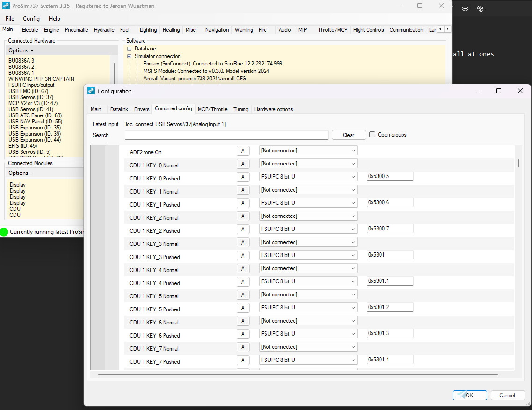Switch to the Tuning tab
The width and height of the screenshot is (532, 410).
click(x=240, y=109)
